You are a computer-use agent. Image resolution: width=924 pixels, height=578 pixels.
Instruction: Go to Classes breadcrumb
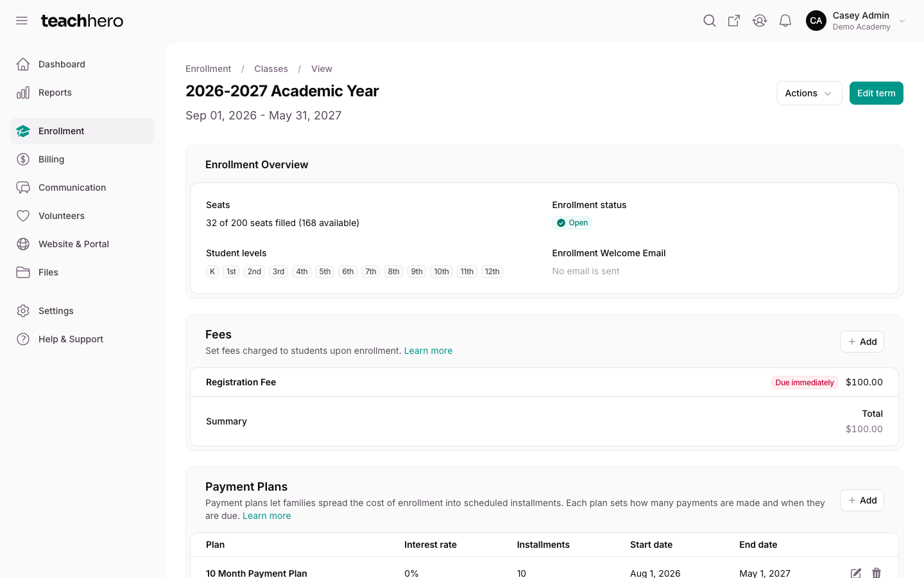pos(271,69)
